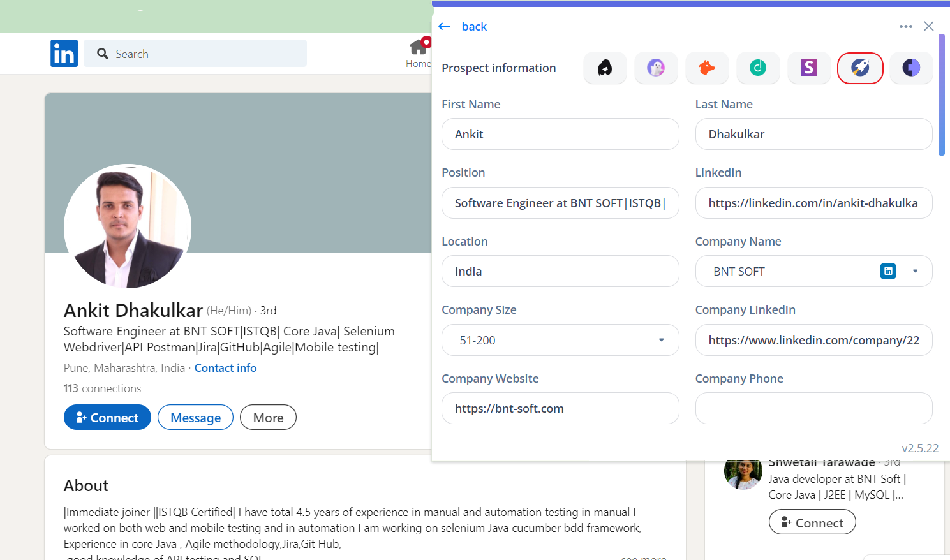Close the prospect information panel
This screenshot has height=560, width=950.
tap(929, 26)
